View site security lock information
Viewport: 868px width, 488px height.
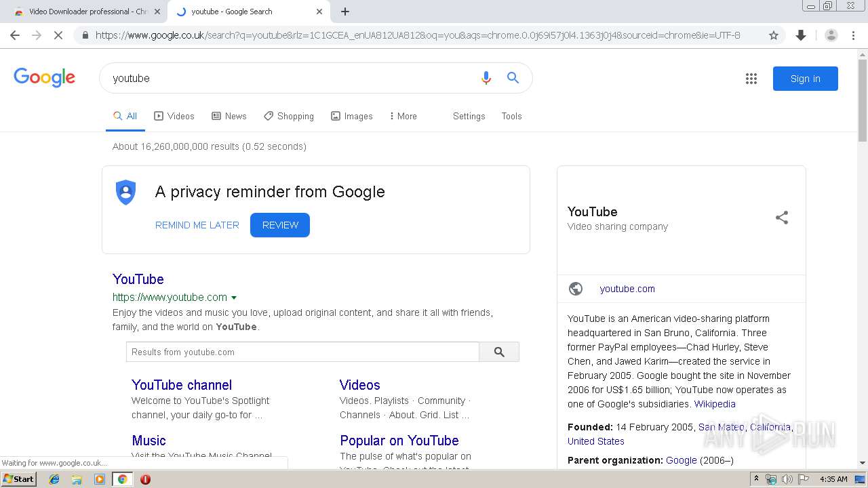pyautogui.click(x=85, y=35)
